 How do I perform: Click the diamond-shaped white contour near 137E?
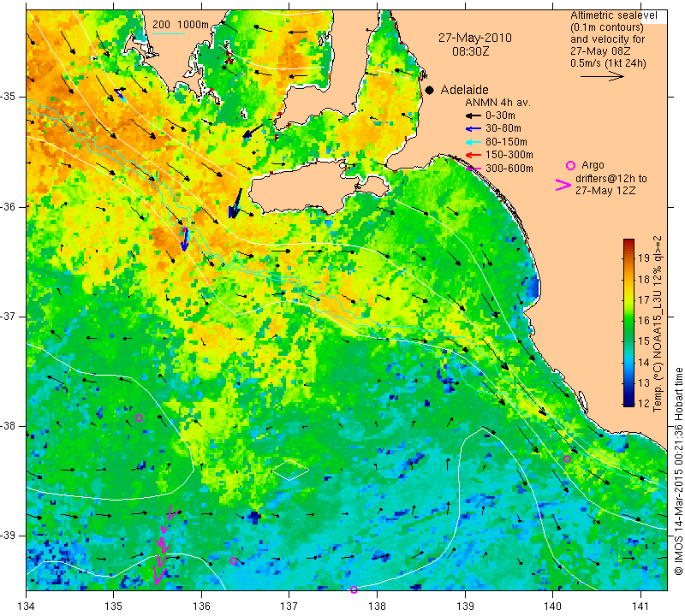tap(290, 470)
